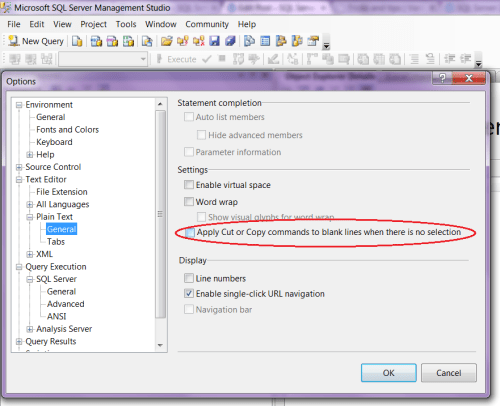Open the Edit menu

(37, 24)
